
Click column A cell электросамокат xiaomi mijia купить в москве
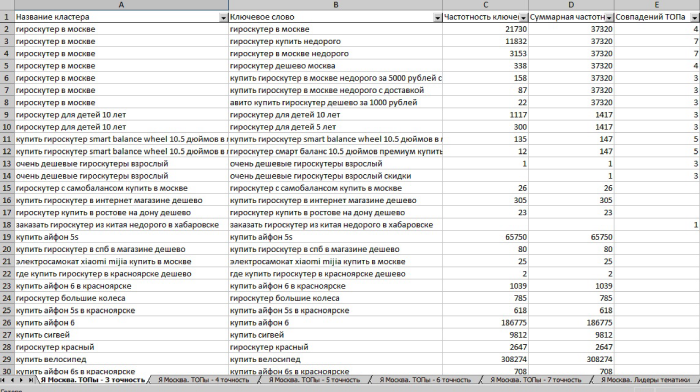(121, 261)
